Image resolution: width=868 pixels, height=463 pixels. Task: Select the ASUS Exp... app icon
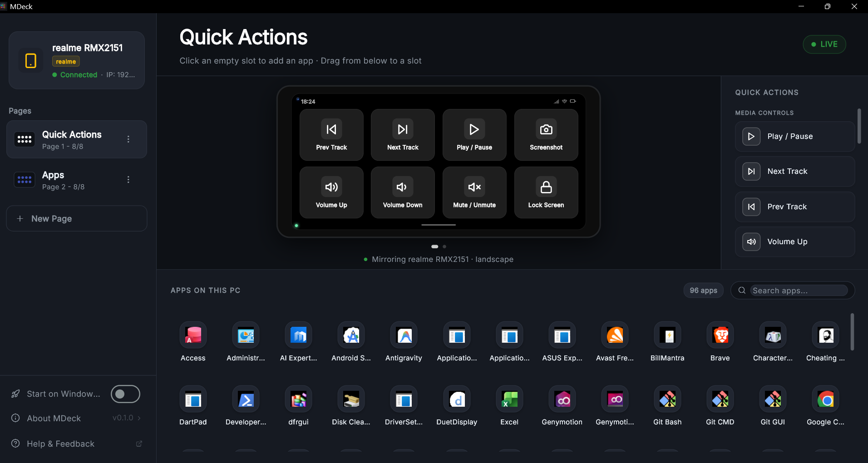coord(562,335)
